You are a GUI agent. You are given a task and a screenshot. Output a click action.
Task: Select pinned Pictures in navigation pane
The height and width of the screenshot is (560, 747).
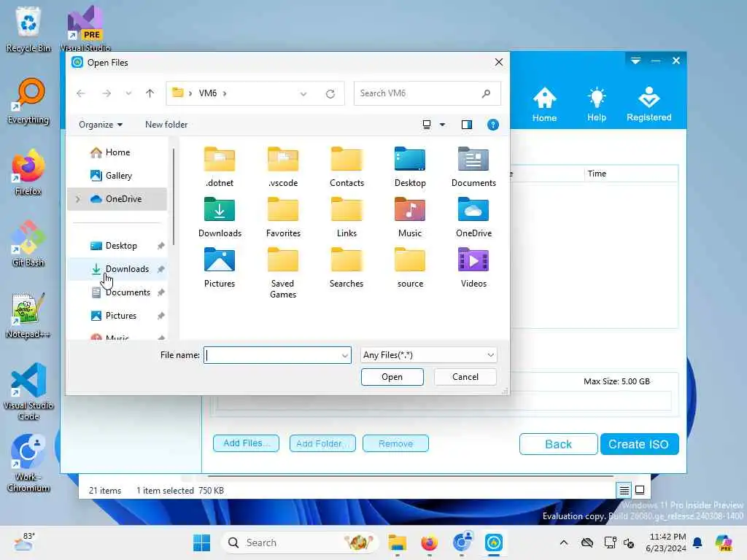pyautogui.click(x=117, y=316)
